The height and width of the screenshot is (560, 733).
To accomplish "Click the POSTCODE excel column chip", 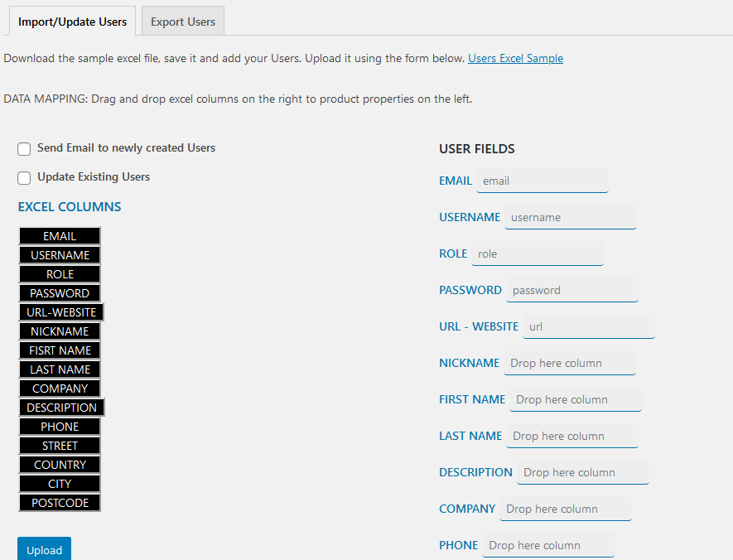I will tap(59, 502).
